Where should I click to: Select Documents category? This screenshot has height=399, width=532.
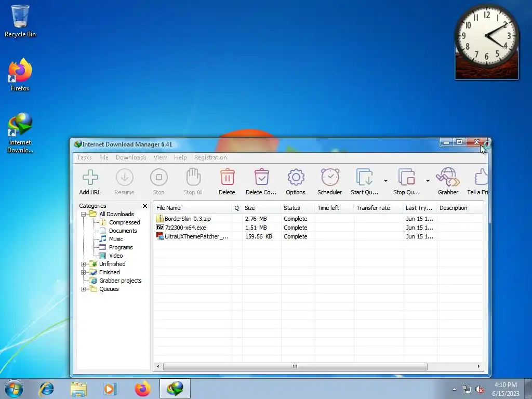(123, 231)
